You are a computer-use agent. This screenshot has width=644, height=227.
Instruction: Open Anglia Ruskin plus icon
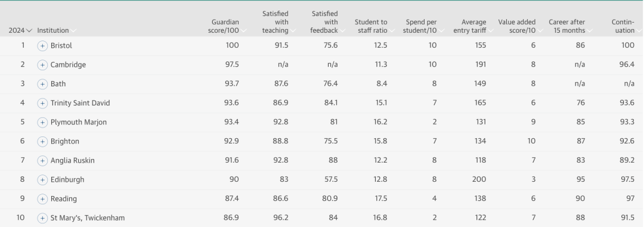[42, 161]
